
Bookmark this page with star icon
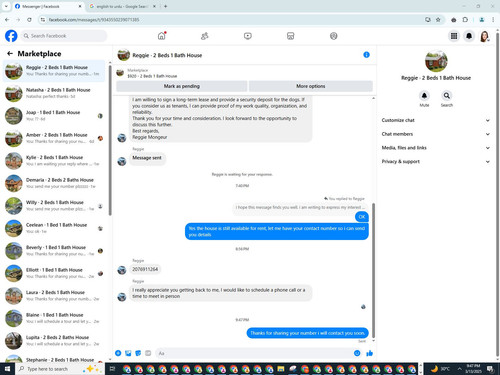coord(438,20)
